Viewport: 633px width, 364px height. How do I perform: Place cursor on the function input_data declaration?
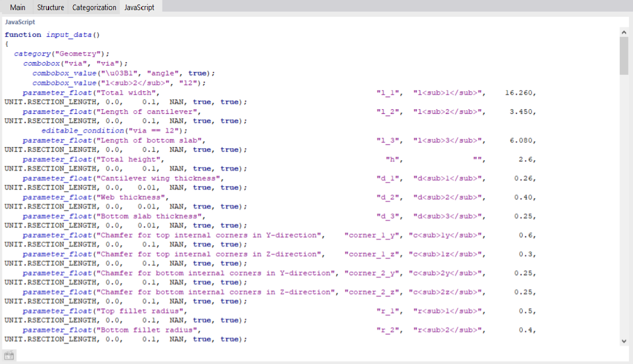(x=51, y=34)
